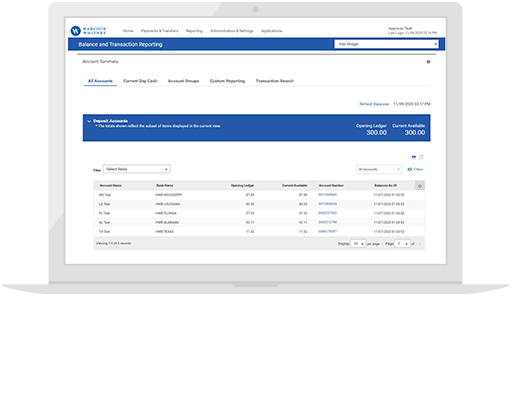
Task: Switch to the Current Day Cash tab
Action: pos(140,81)
